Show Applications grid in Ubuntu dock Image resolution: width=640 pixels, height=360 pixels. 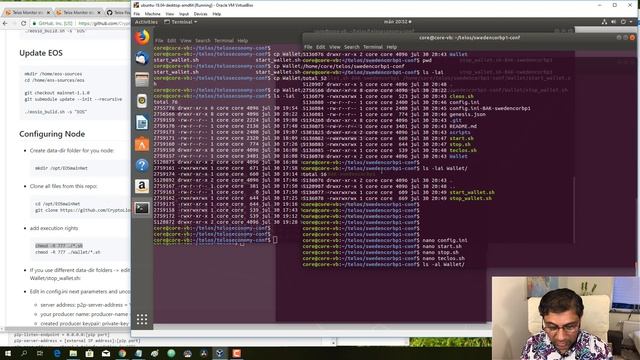(x=142, y=319)
